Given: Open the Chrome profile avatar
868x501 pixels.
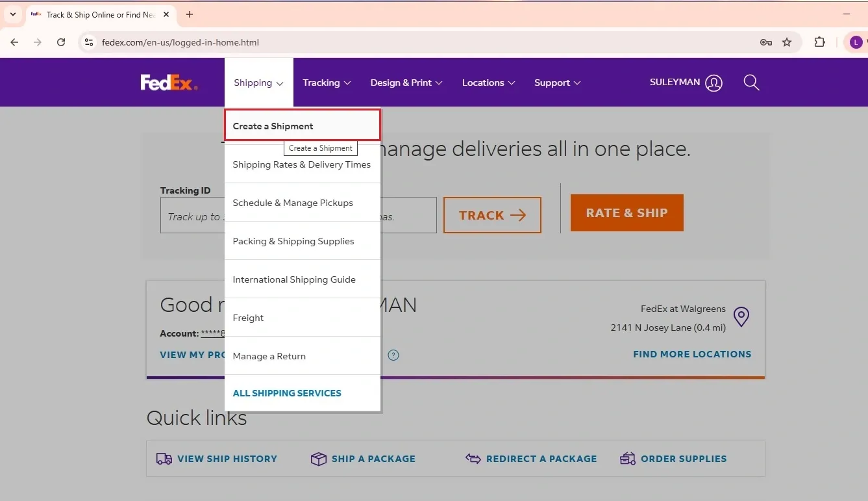Looking at the screenshot, I should click(856, 42).
